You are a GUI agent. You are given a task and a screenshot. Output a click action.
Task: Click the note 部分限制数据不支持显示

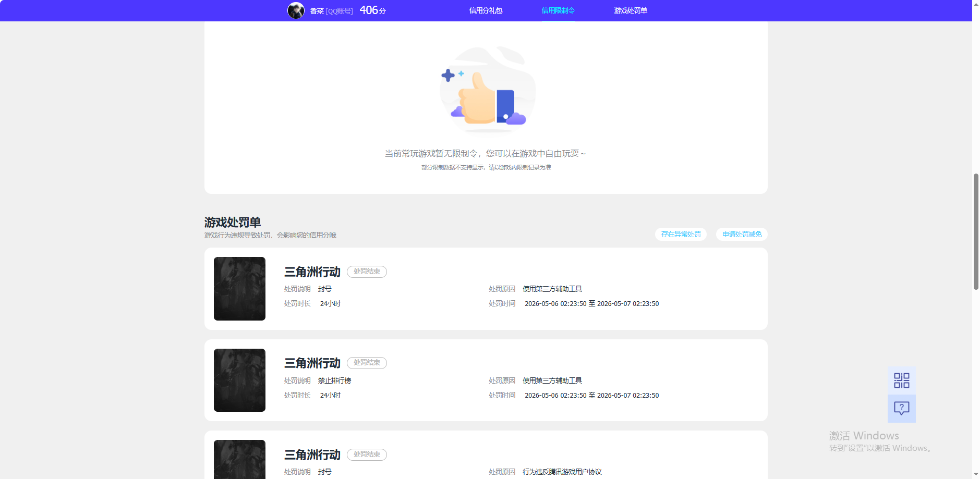pos(453,167)
